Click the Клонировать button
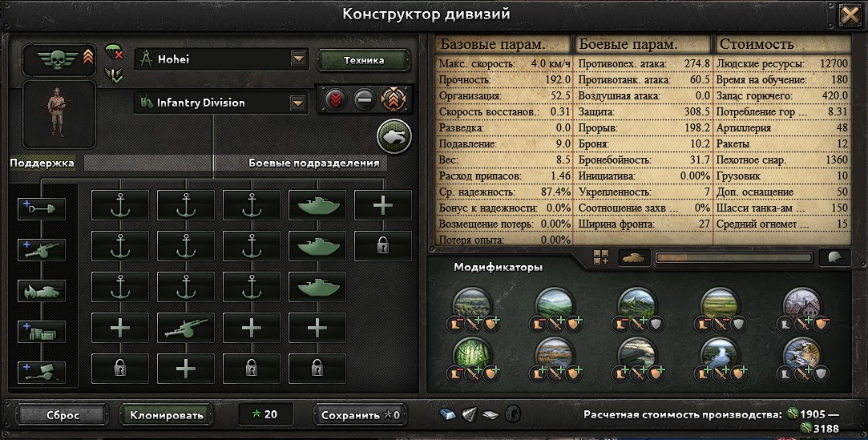The height and width of the screenshot is (440, 868). coord(167,414)
